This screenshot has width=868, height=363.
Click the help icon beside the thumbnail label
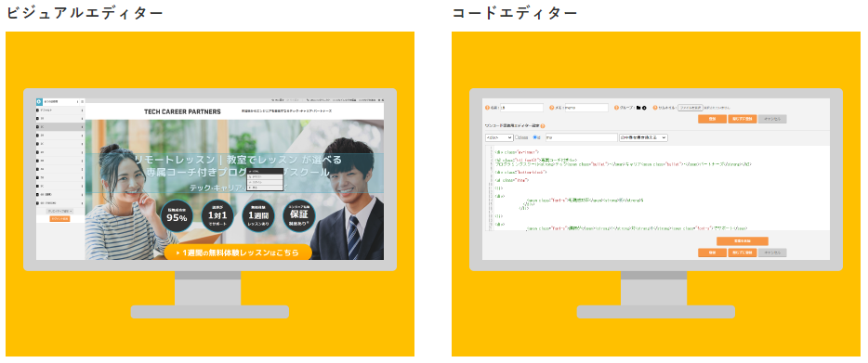point(655,108)
